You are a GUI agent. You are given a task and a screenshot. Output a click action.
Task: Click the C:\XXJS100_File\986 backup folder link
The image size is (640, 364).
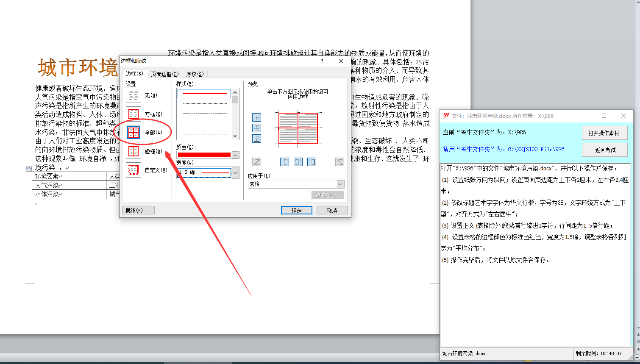[x=536, y=149]
